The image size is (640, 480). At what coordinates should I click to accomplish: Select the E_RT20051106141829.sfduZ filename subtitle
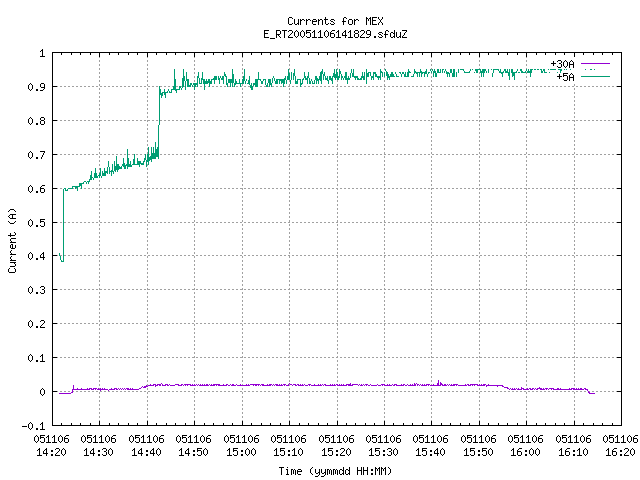[335, 34]
